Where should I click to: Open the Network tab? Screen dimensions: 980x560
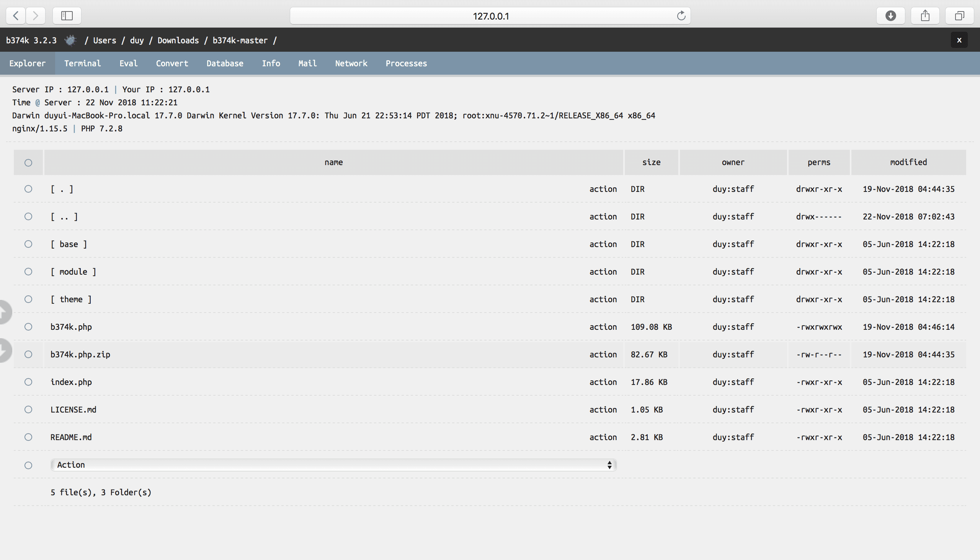click(351, 64)
